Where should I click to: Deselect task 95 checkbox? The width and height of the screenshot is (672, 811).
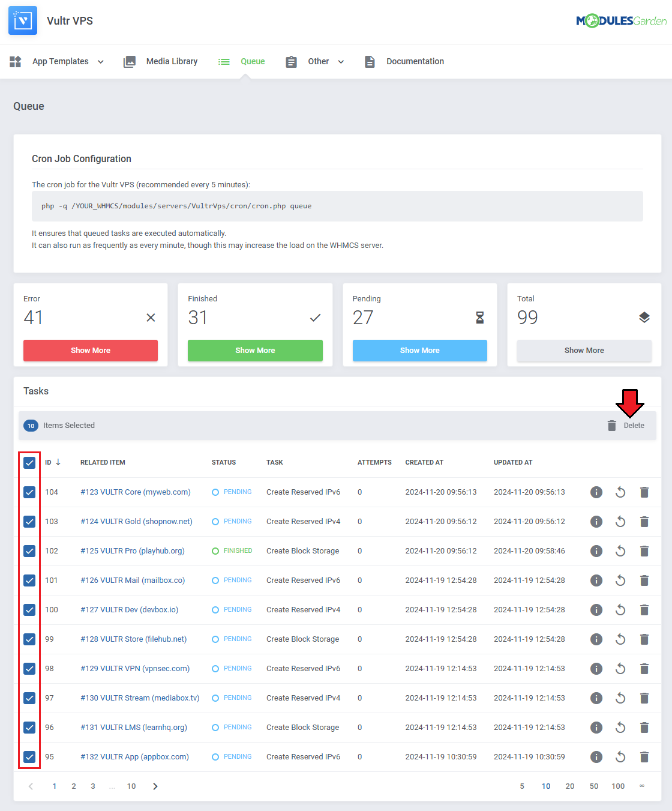click(x=29, y=757)
